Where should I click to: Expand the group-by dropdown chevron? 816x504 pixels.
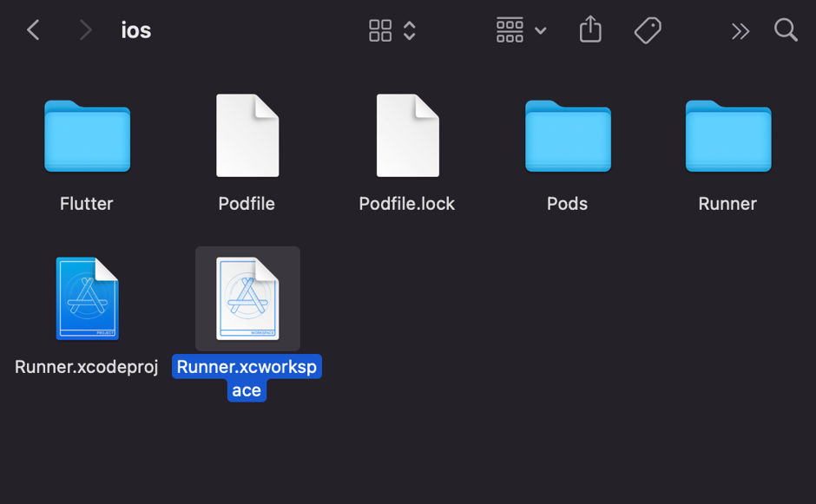point(541,30)
